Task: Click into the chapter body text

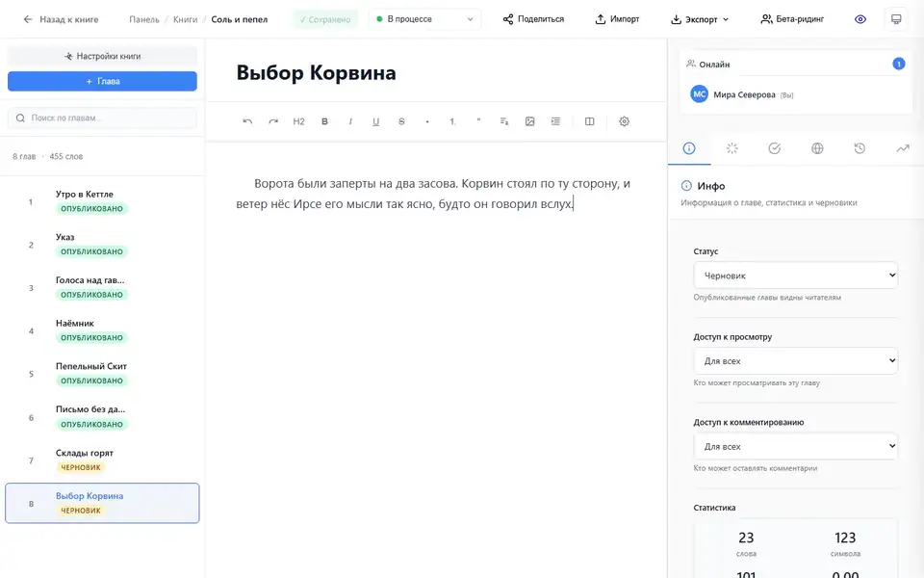Action: click(x=433, y=194)
